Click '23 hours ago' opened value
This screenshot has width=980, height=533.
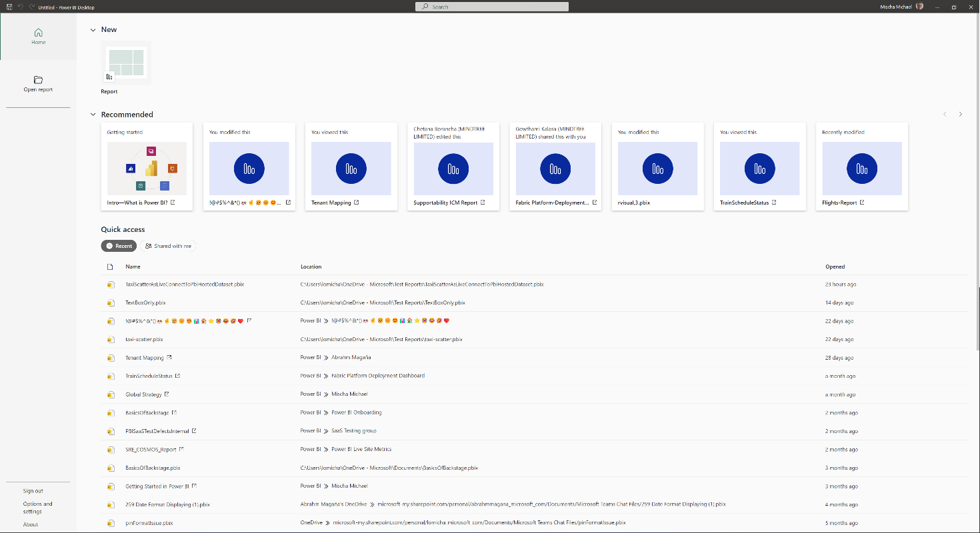pos(841,284)
